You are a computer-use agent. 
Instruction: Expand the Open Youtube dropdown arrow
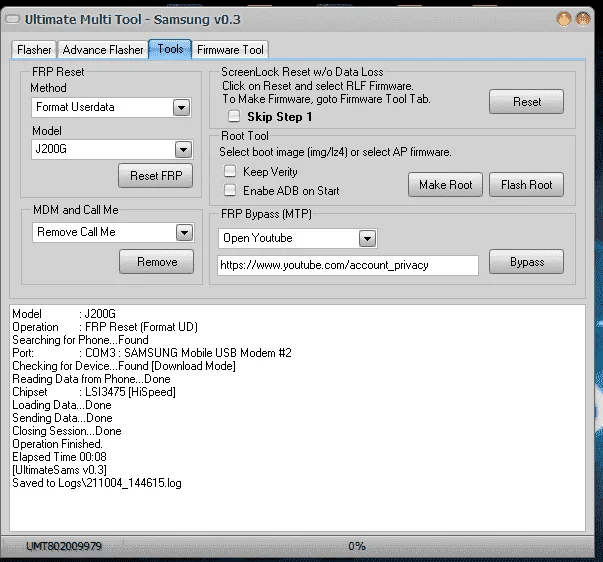click(x=368, y=238)
